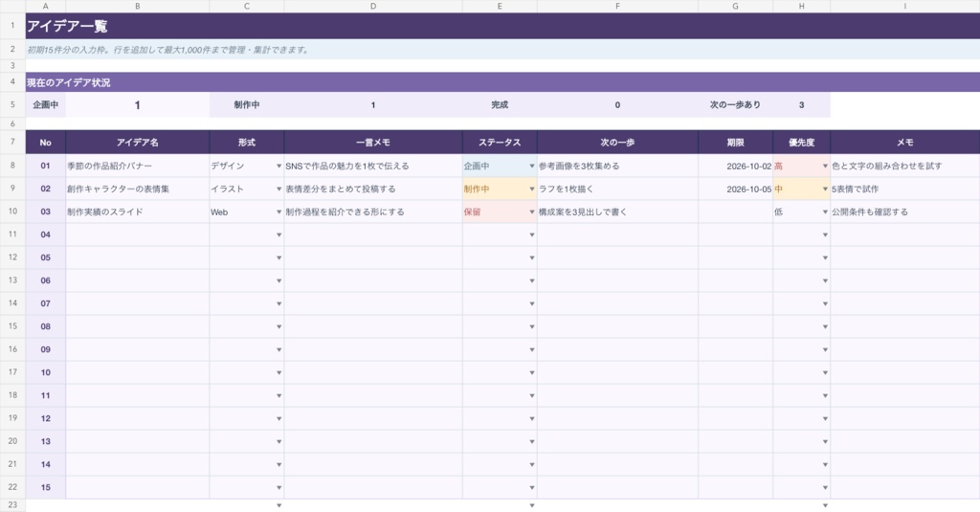Select column D header
The height and width of the screenshot is (512, 980).
click(373, 7)
